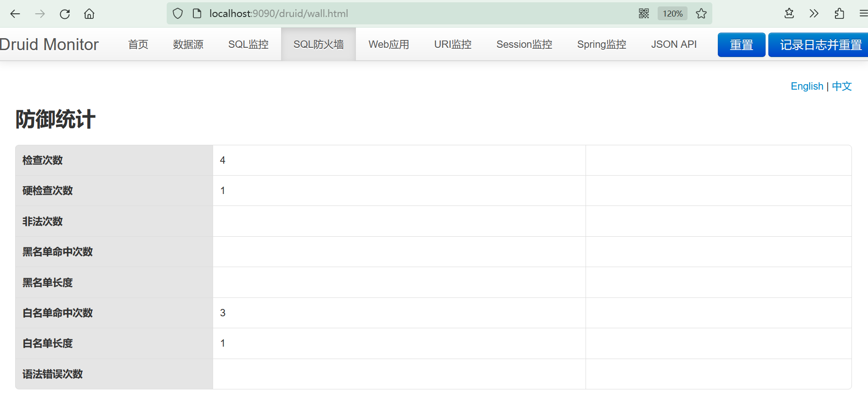Image resolution: width=868 pixels, height=394 pixels.
Task: Click the browser forward arrow
Action: pyautogui.click(x=40, y=14)
